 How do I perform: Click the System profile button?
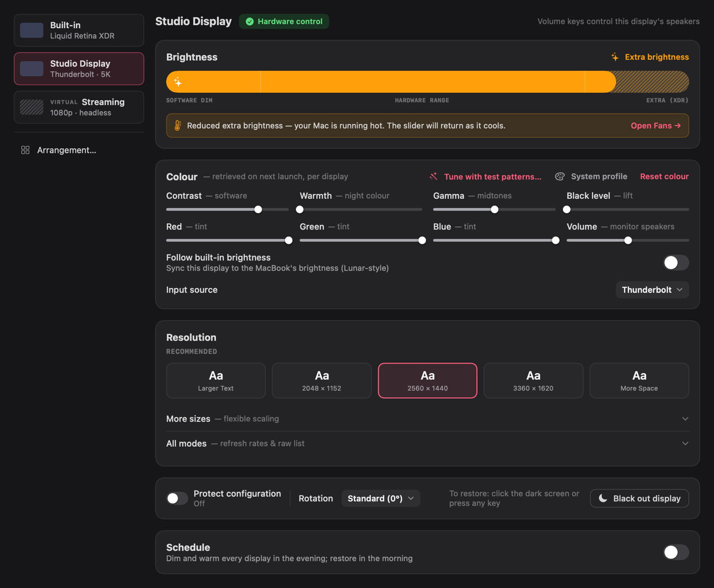pyautogui.click(x=592, y=176)
